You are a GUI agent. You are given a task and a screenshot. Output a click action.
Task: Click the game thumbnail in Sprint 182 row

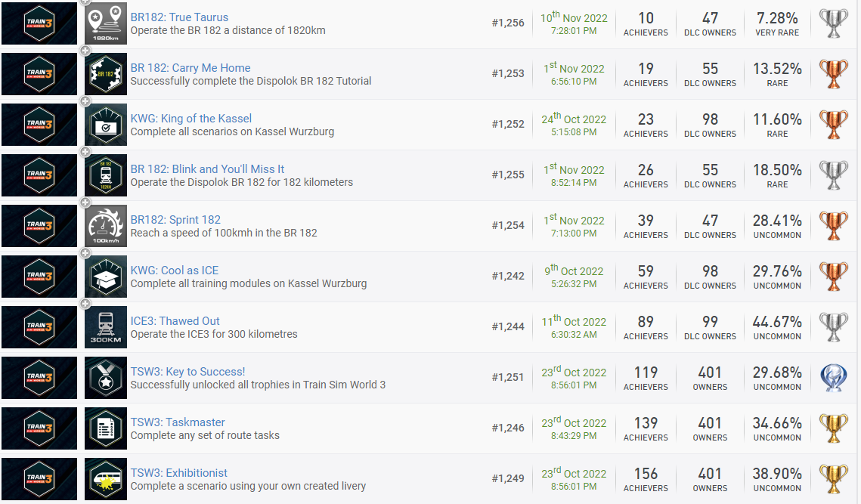tap(39, 226)
